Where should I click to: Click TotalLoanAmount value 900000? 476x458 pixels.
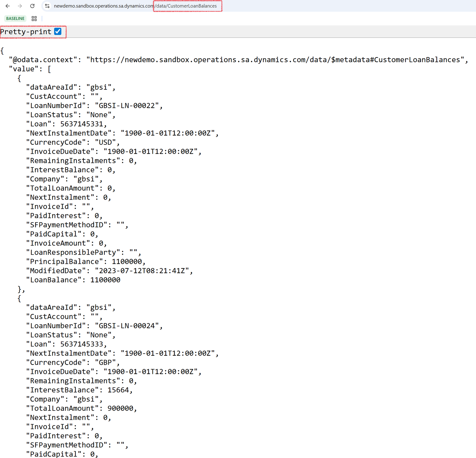click(x=120, y=408)
